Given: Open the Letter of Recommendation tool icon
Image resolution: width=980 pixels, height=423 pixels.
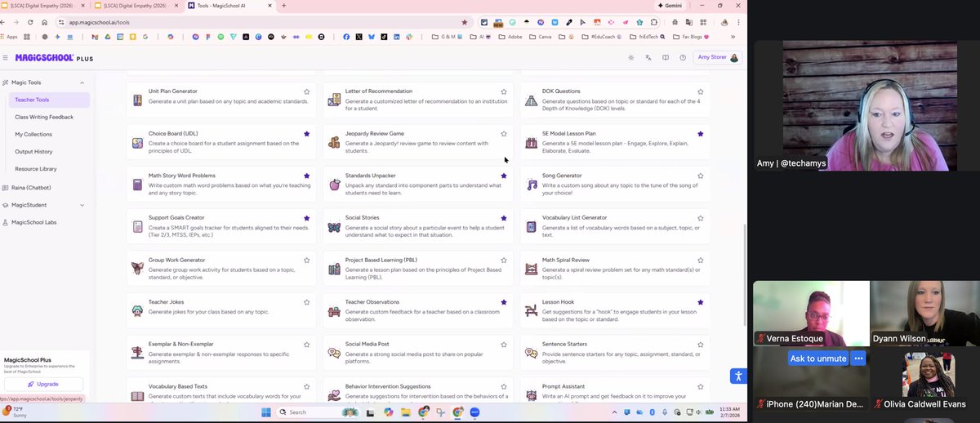Looking at the screenshot, I should tap(335, 100).
